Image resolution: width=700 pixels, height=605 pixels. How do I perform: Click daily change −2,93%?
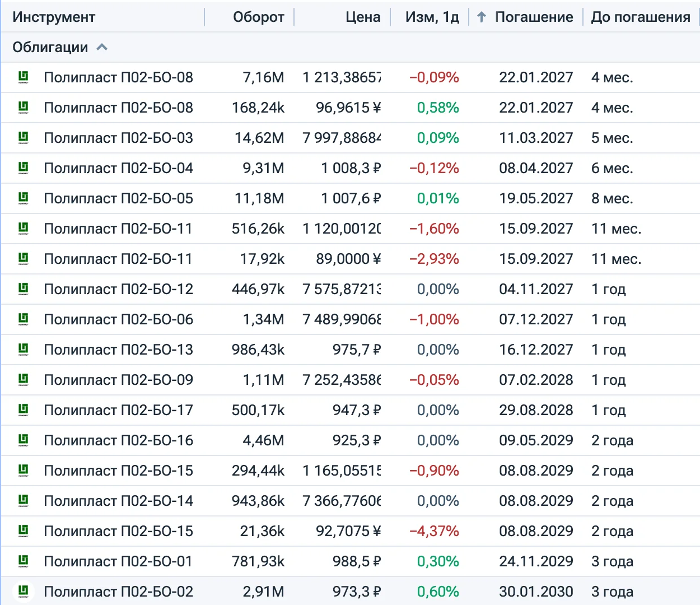point(434,259)
